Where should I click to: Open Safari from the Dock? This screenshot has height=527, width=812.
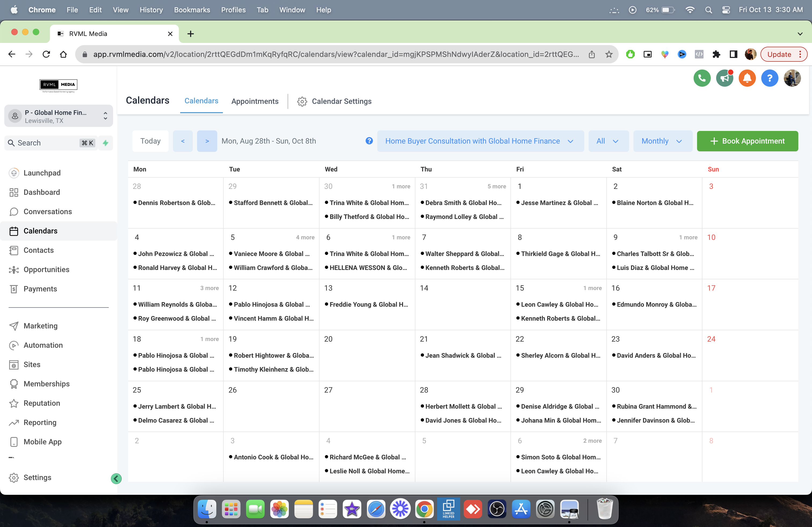[x=376, y=509]
